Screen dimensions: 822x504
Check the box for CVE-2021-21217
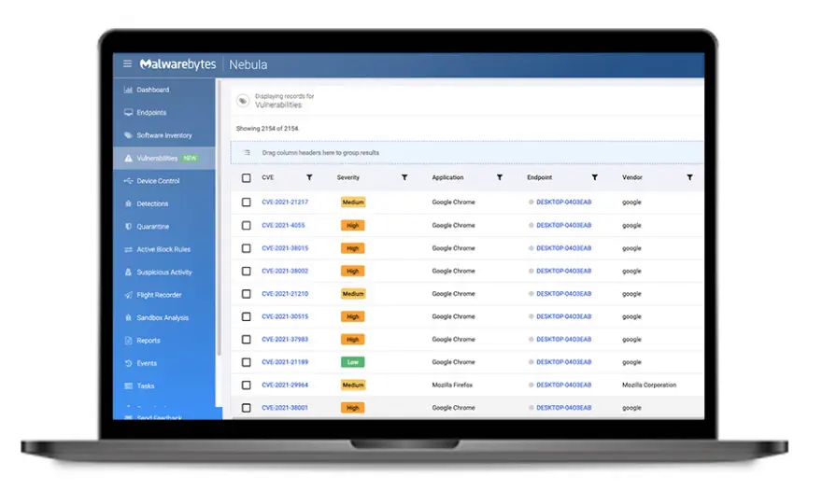(x=247, y=203)
